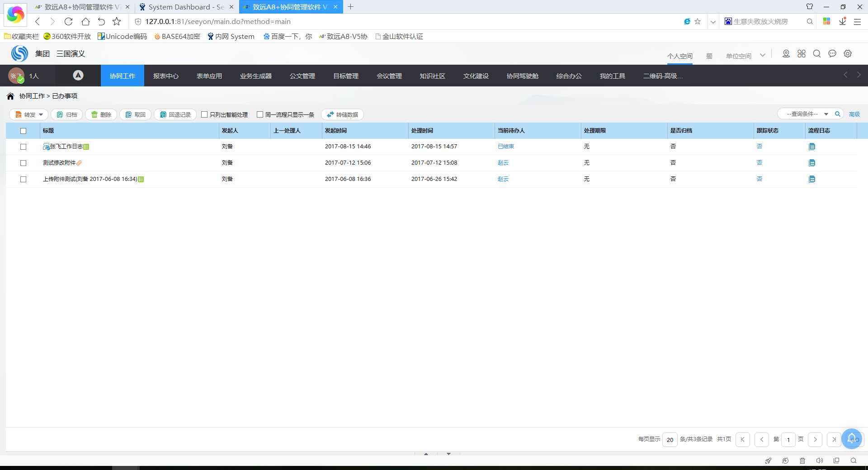Open the four-squares app grid icon
868x470 pixels.
coord(802,54)
